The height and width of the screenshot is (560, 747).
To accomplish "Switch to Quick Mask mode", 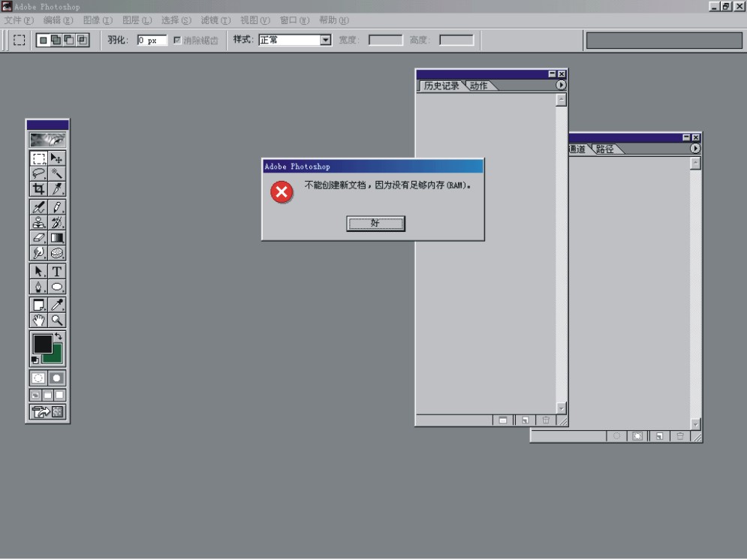I will pos(57,378).
